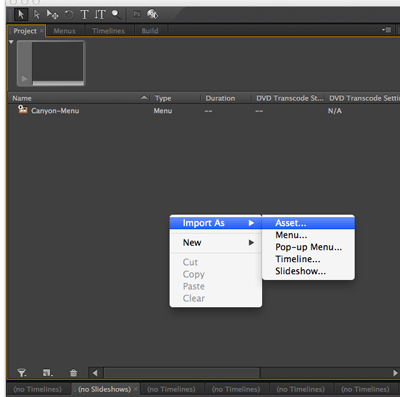Switch to the Build tab

tap(150, 31)
